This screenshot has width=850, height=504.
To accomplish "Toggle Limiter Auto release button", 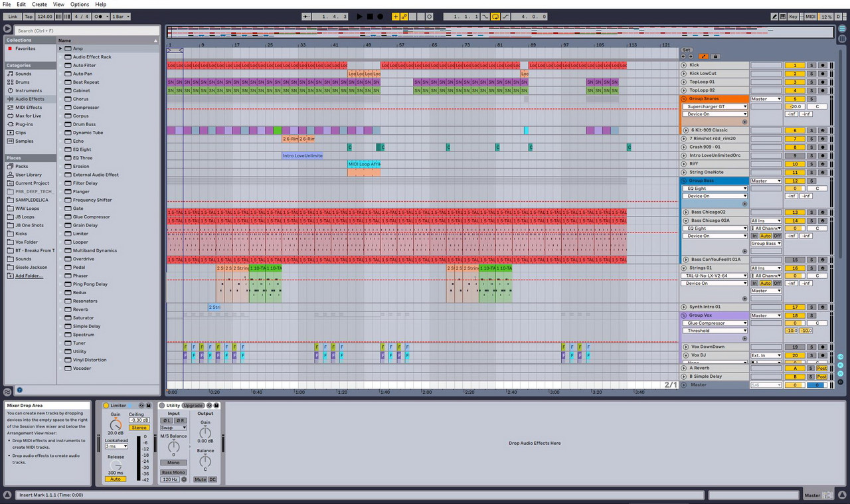I will click(x=115, y=479).
